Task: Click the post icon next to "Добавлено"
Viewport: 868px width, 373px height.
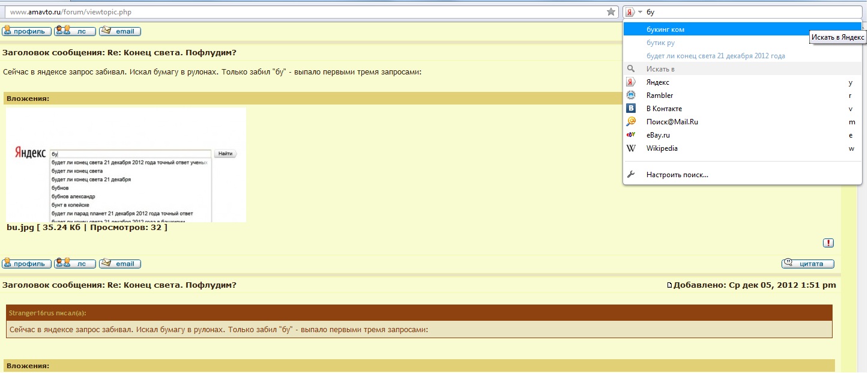Action: click(670, 285)
